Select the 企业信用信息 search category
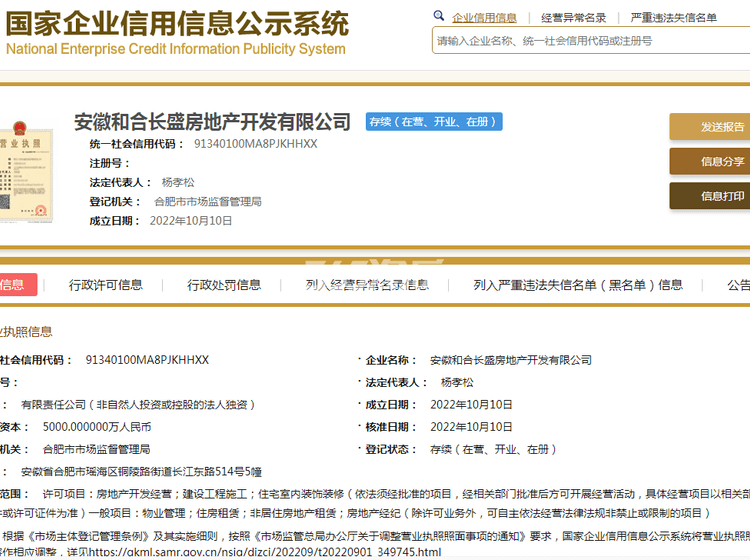This screenshot has height=560, width=750. pos(484,18)
